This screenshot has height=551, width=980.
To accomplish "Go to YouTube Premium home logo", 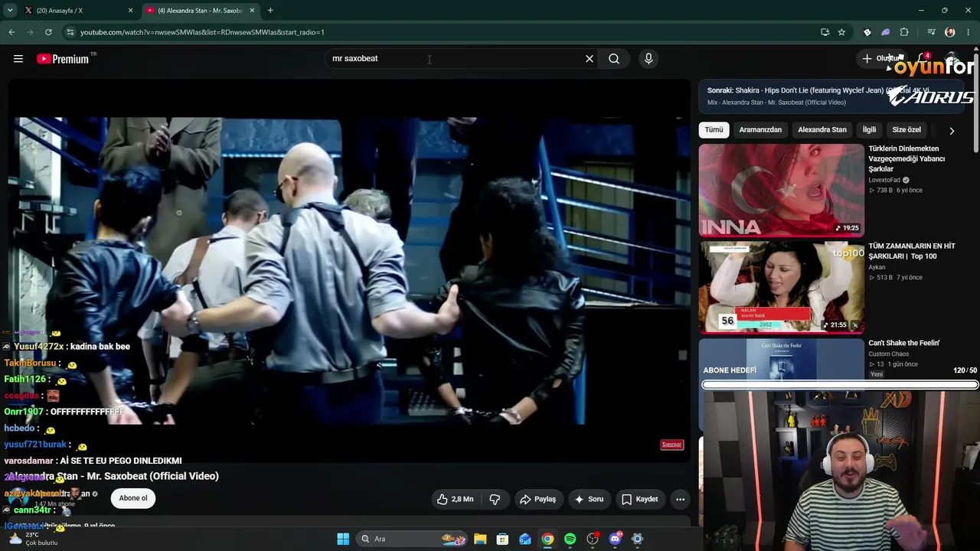I will (64, 59).
